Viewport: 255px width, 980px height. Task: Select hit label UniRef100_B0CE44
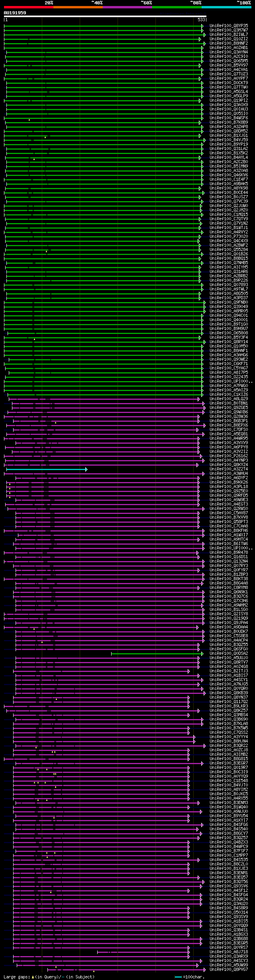click(229, 193)
